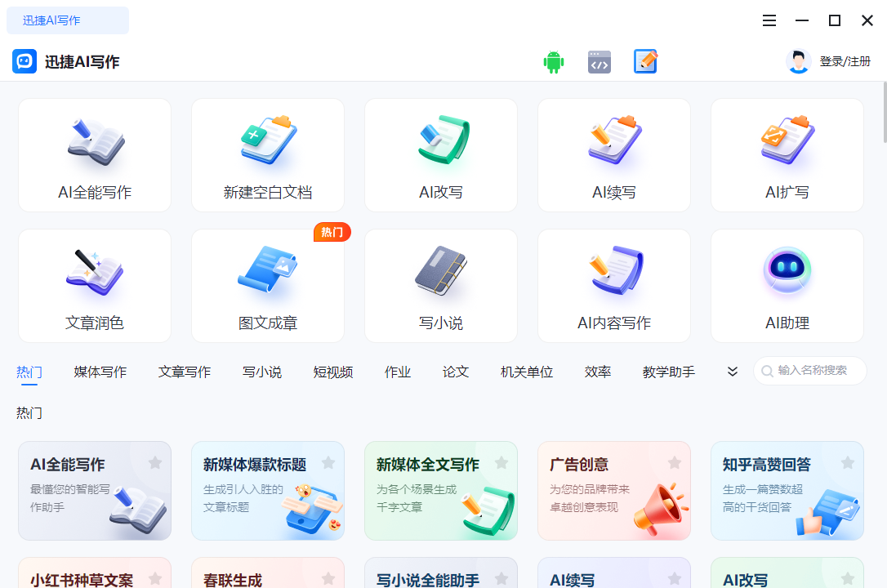887x588 pixels.
Task: Click the 新建空白文档 icon to create document
Action: [267, 143]
